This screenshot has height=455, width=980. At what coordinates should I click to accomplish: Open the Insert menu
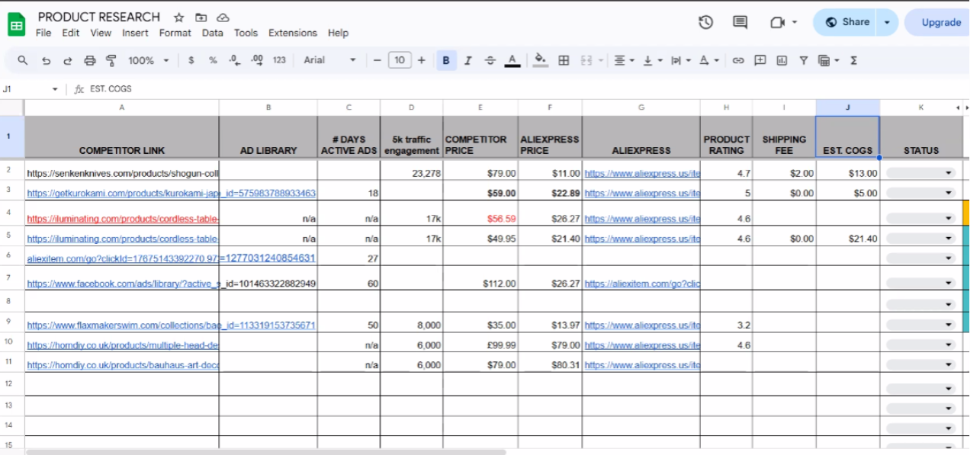136,33
